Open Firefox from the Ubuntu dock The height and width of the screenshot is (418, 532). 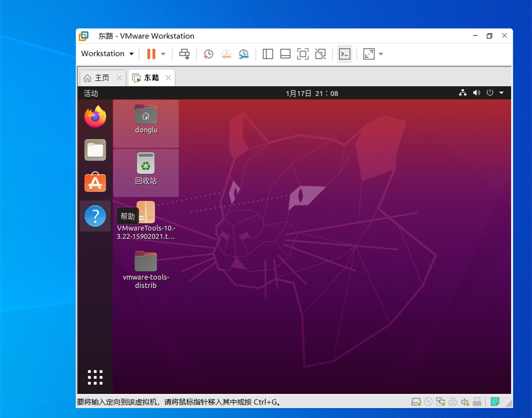95,117
